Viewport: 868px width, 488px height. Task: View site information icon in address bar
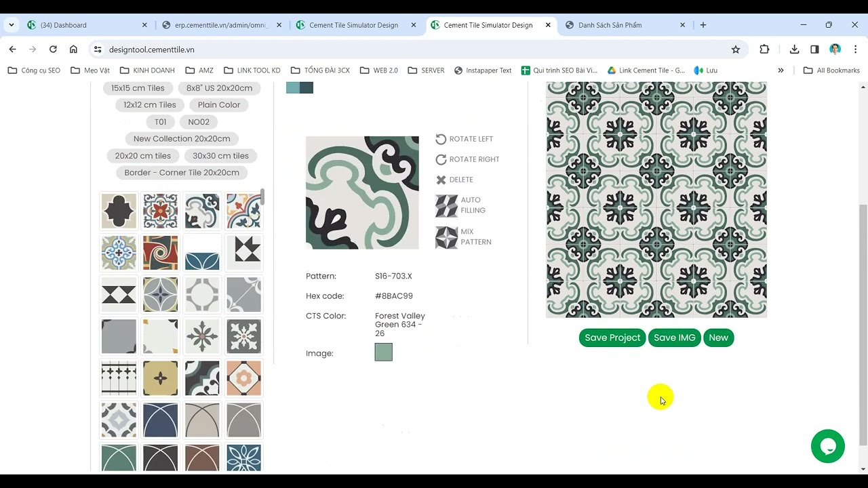98,49
